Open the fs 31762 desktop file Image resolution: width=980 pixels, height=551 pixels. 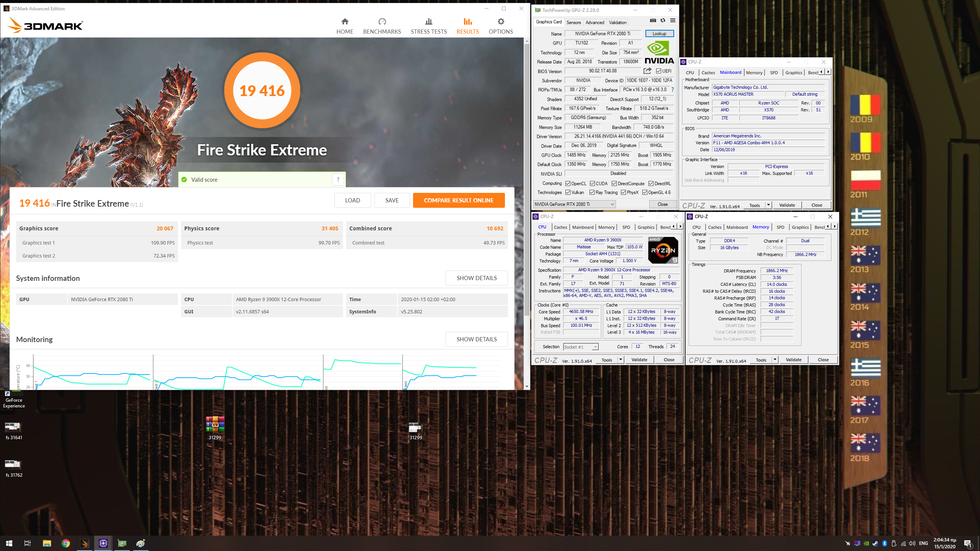click(x=14, y=468)
